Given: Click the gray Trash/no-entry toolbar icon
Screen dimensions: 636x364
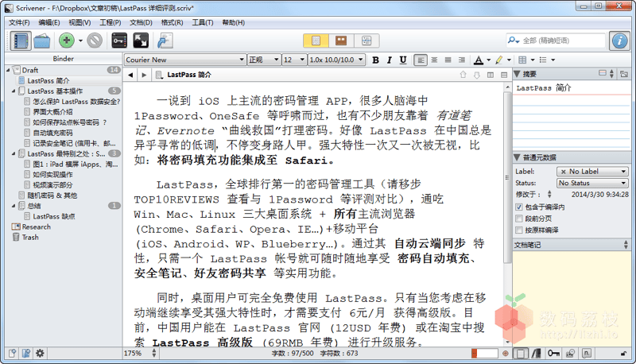Looking at the screenshot, I should [95, 41].
